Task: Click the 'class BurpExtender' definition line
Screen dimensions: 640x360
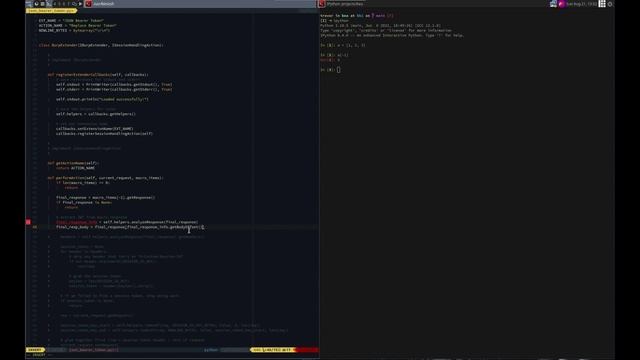Action: tap(101, 45)
